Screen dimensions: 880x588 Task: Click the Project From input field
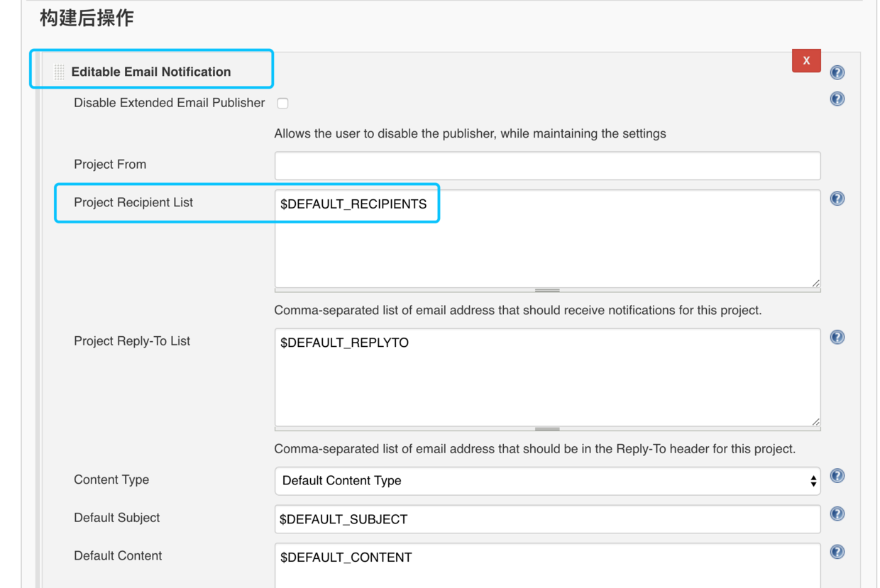tap(547, 165)
